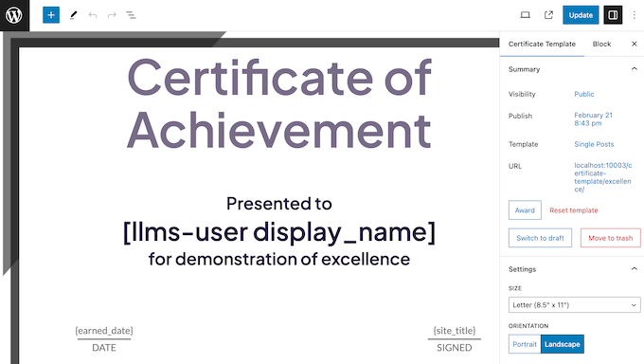Click the Presented to text
The width and height of the screenshot is (644, 364).
[279, 204]
